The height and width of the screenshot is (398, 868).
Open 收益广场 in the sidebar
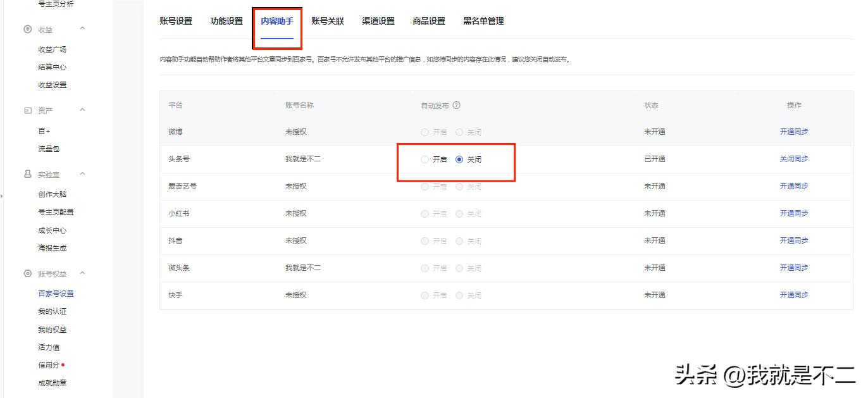click(x=52, y=49)
